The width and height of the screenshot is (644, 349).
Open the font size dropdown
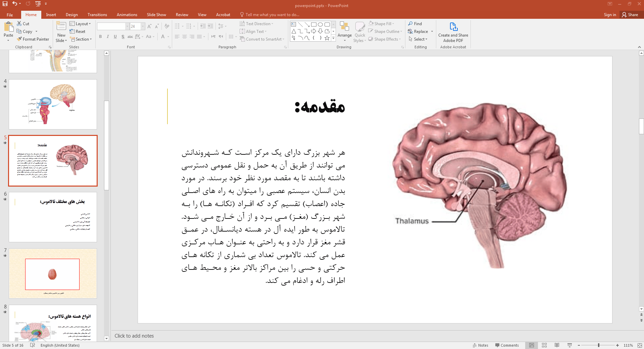pos(143,27)
